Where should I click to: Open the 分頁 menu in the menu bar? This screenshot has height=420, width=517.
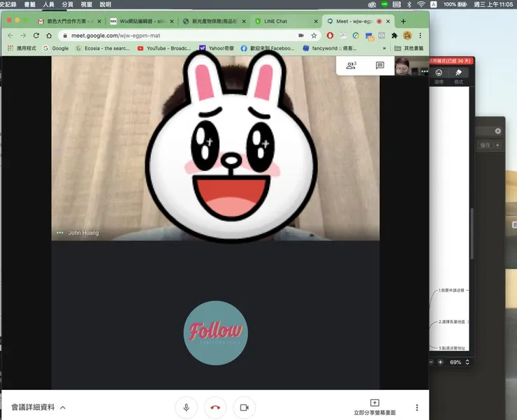67,4
